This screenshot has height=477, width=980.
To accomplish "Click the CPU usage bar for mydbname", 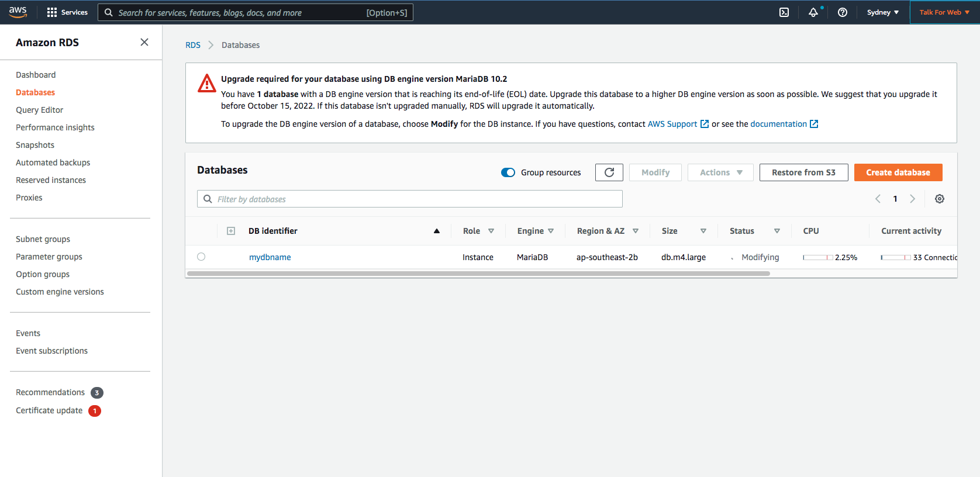I will click(x=818, y=257).
